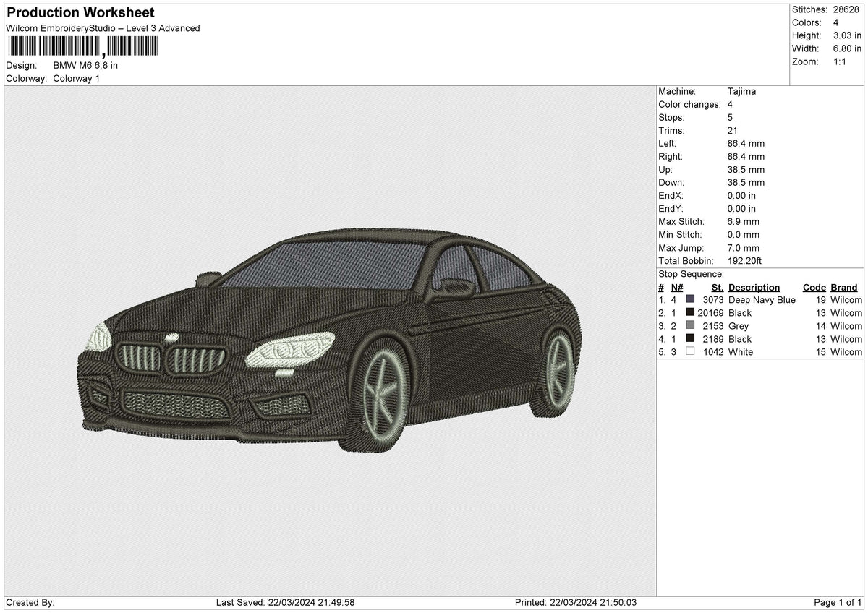This screenshot has width=868, height=613.
Task: Click the 'Color changes:' label
Action: pyautogui.click(x=690, y=105)
